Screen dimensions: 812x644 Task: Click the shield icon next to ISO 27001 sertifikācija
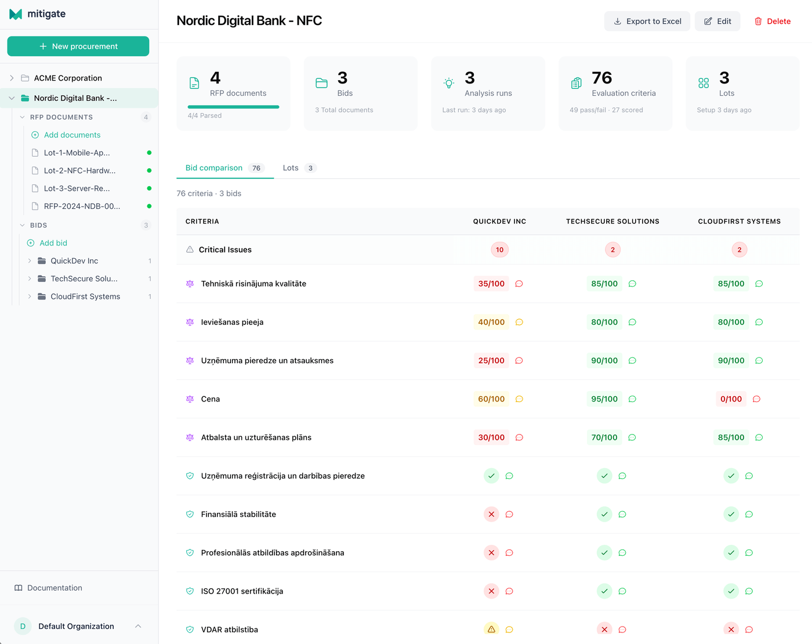[x=190, y=591]
